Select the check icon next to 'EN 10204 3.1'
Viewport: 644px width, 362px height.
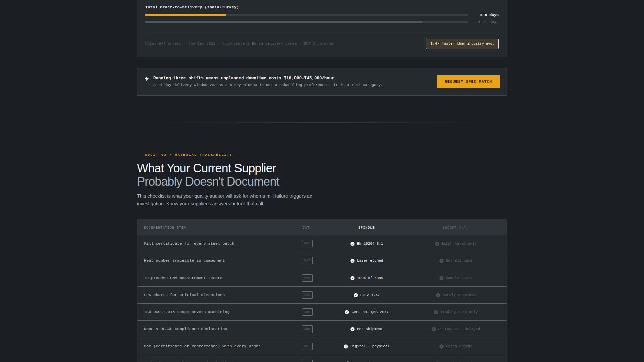(x=352, y=244)
